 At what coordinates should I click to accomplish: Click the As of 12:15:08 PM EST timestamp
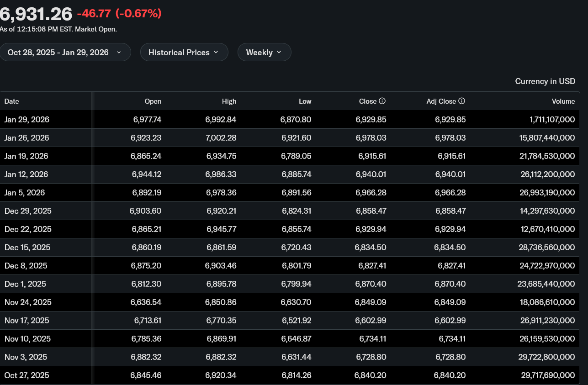tap(58, 29)
